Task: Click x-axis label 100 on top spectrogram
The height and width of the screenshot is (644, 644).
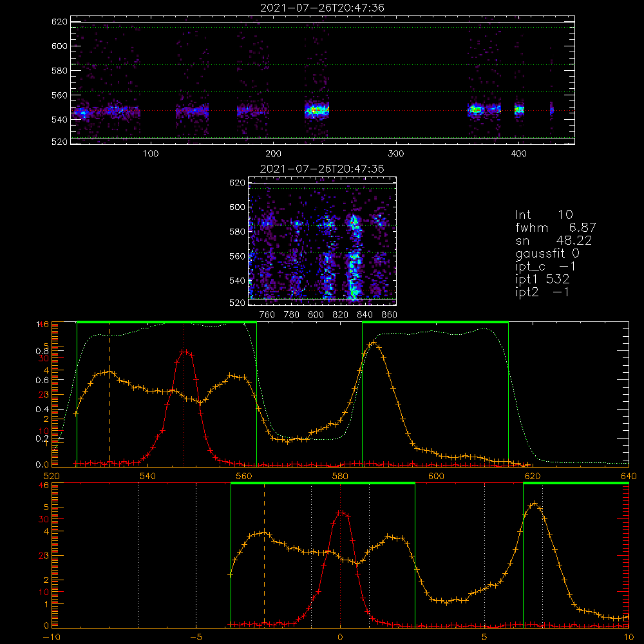Action: (151, 154)
